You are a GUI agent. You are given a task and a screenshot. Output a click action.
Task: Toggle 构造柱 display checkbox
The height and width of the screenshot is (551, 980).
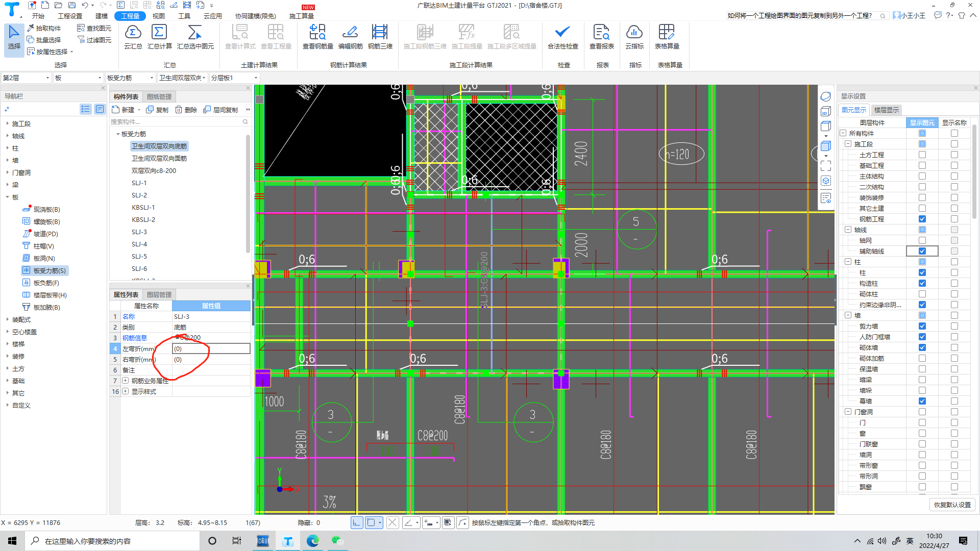[922, 283]
